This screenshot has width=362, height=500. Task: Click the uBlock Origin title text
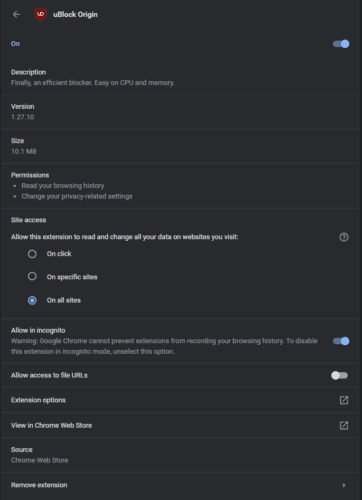coord(75,15)
